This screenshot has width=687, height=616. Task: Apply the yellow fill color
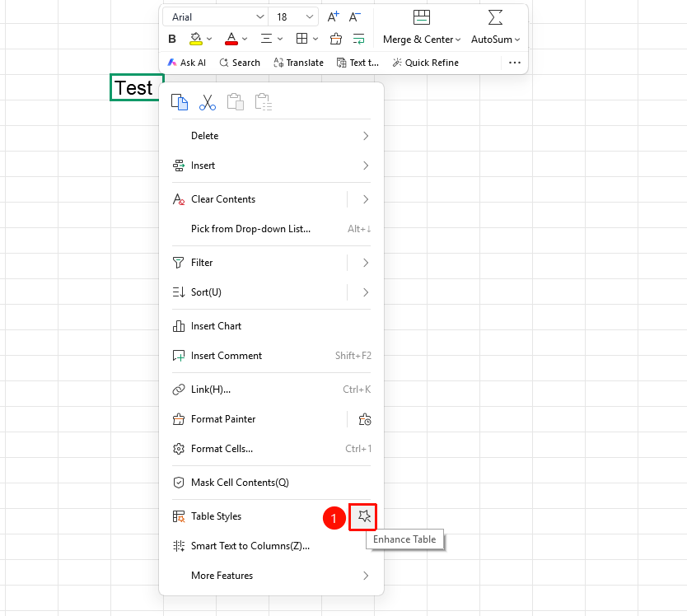pos(195,39)
